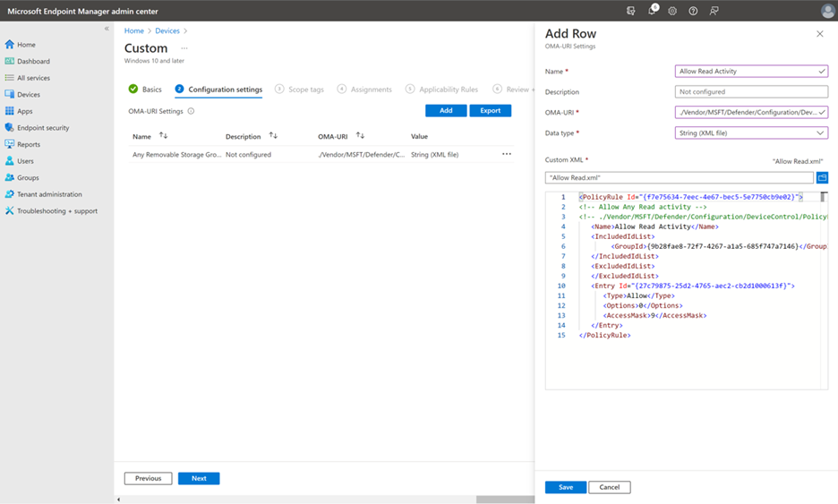Sort the table by Name column
Screen dimensions: 838x504
(x=163, y=136)
